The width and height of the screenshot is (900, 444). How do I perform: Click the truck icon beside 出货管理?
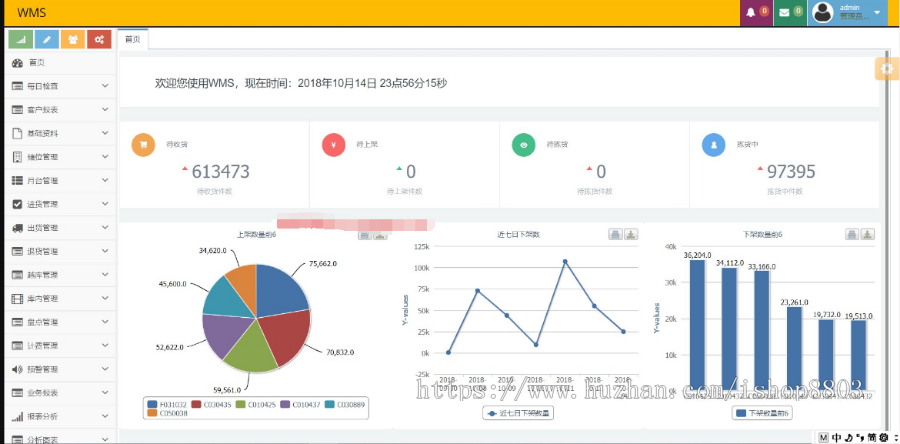pyautogui.click(x=17, y=228)
